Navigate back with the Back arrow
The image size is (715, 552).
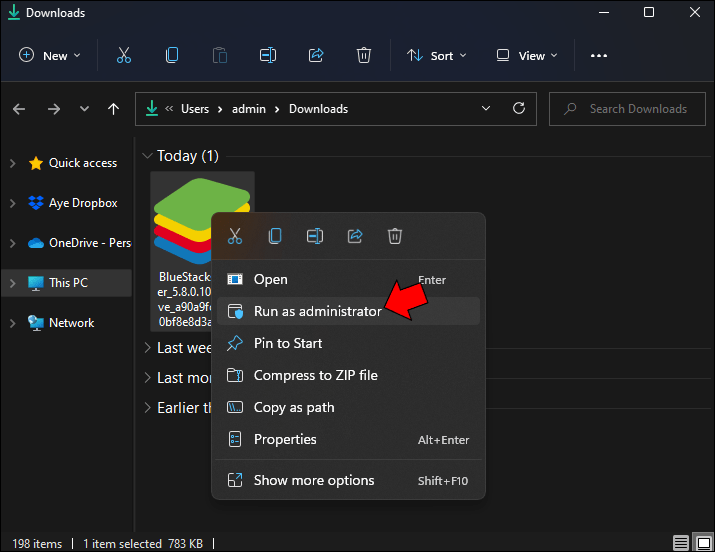pyautogui.click(x=20, y=109)
